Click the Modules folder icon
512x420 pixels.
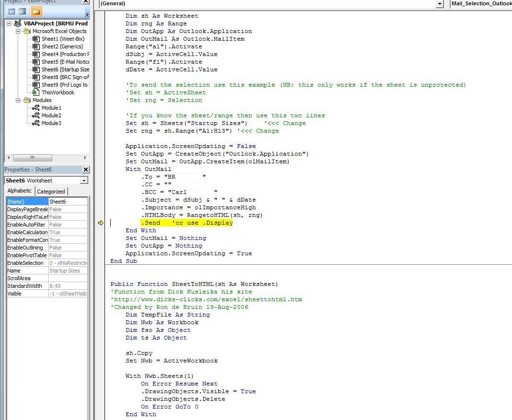(x=27, y=100)
